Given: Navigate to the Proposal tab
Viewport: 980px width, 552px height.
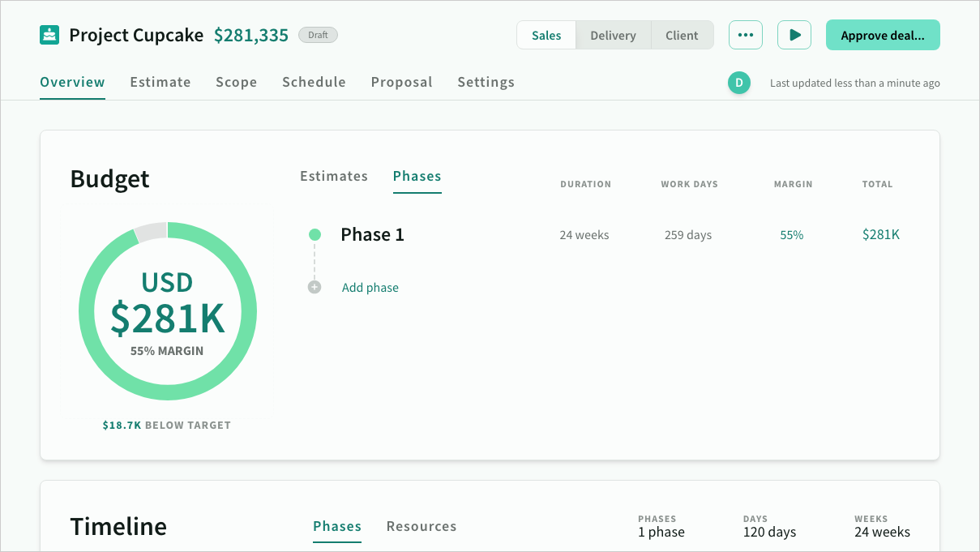Looking at the screenshot, I should pyautogui.click(x=401, y=82).
